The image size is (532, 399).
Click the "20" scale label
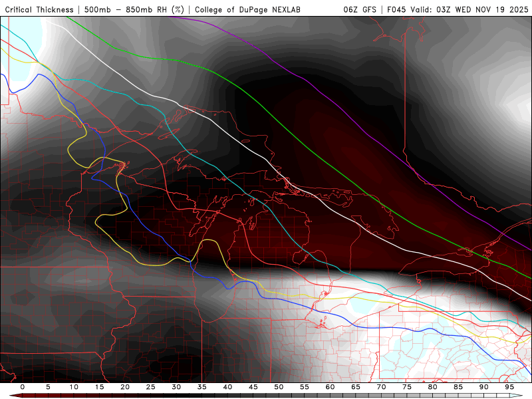[125, 387]
